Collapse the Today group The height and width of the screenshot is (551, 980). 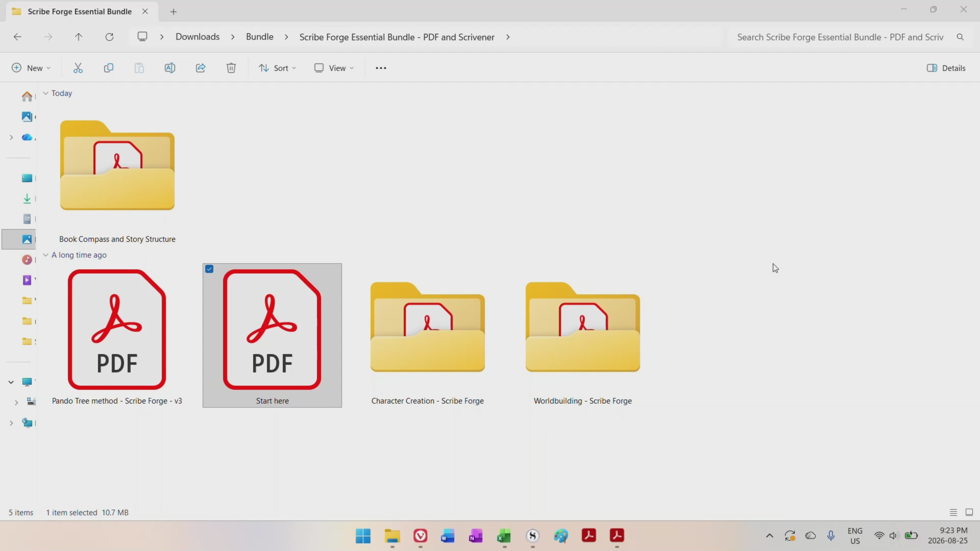(x=46, y=93)
